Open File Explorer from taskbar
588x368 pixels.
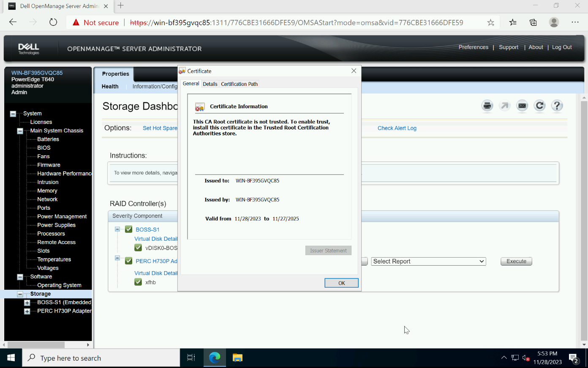237,358
